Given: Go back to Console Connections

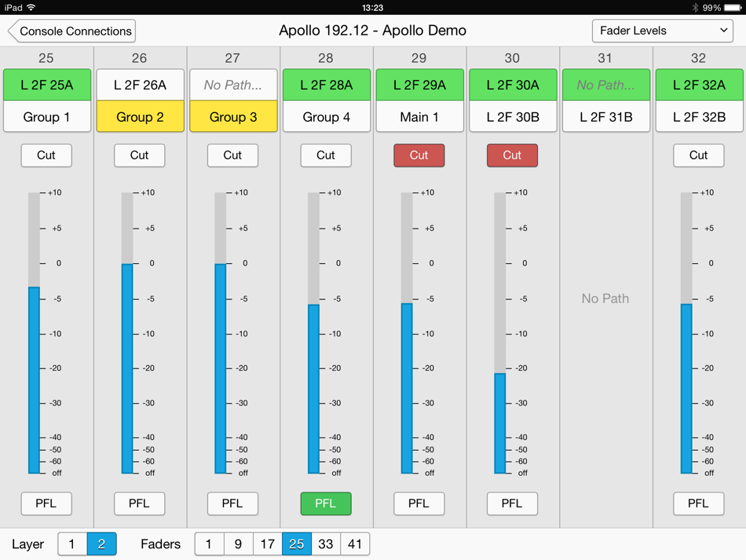Looking at the screenshot, I should click(x=71, y=31).
